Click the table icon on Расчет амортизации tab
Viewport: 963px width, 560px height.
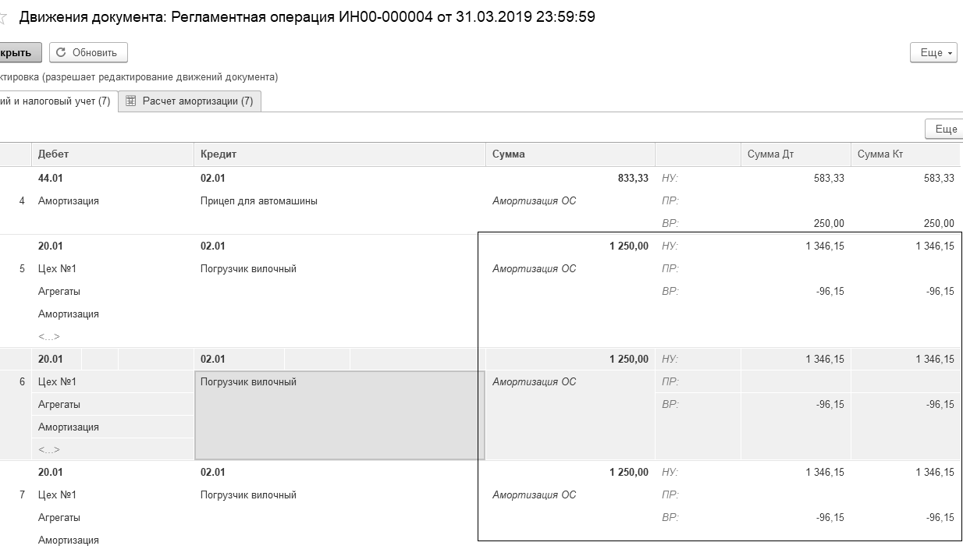pyautogui.click(x=131, y=101)
